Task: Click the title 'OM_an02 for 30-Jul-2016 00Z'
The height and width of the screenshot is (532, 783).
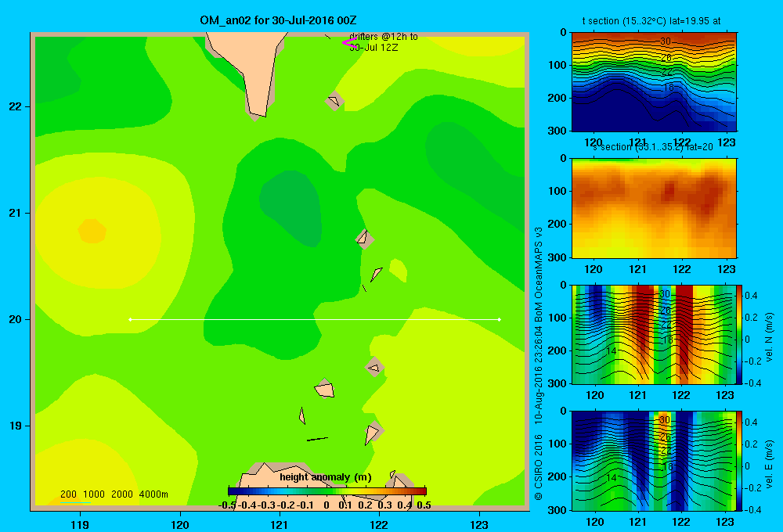Action: 278,20
